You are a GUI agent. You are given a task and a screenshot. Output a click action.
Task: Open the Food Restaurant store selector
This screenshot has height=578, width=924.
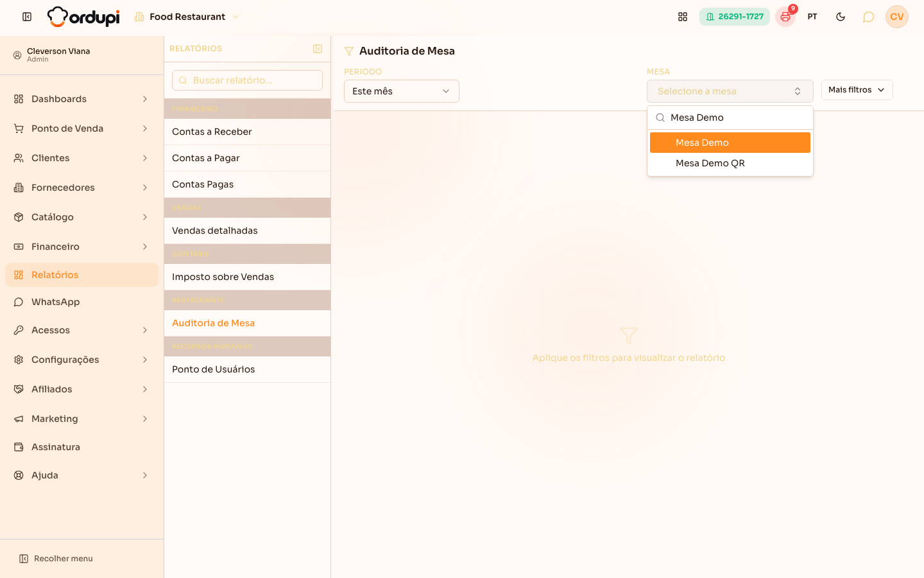tap(187, 17)
